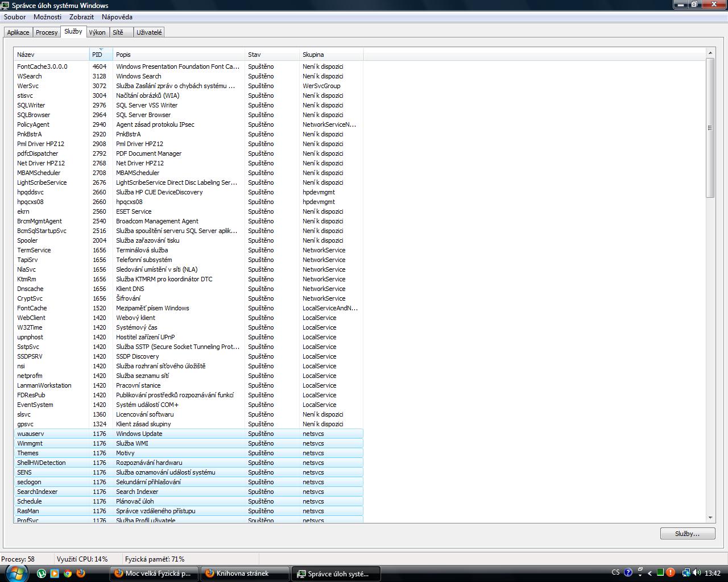Show hidden tray icons with the chevron

click(x=650, y=573)
